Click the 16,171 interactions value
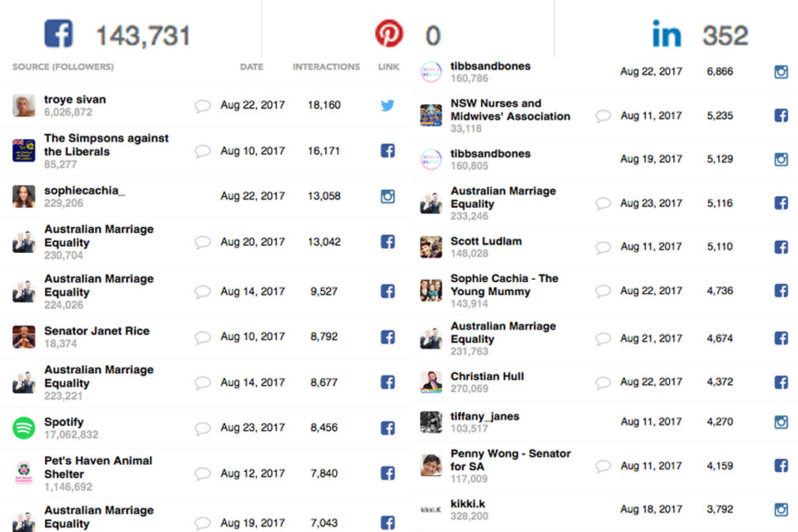798x532 pixels. 323,151
